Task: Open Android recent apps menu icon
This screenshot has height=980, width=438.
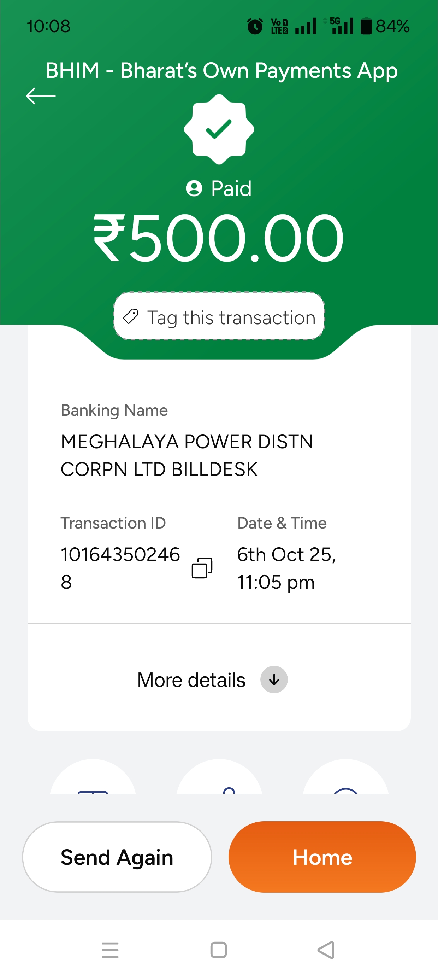Action: click(110, 950)
